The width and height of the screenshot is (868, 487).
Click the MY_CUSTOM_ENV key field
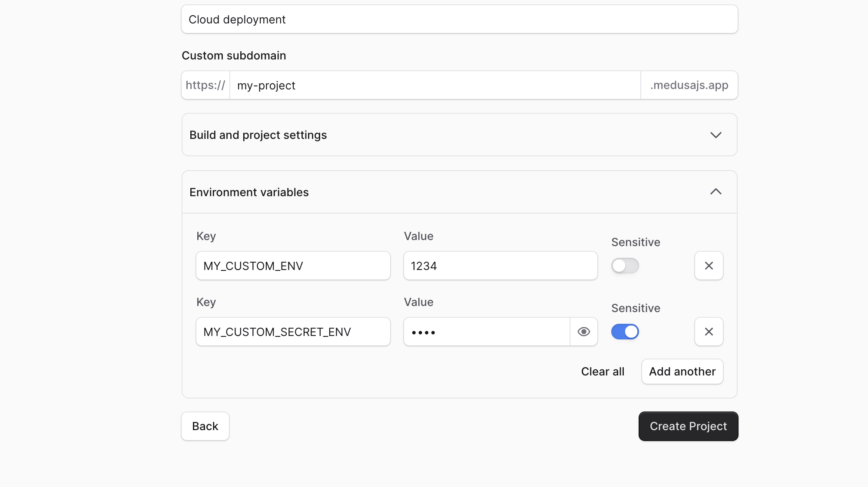[293, 266]
